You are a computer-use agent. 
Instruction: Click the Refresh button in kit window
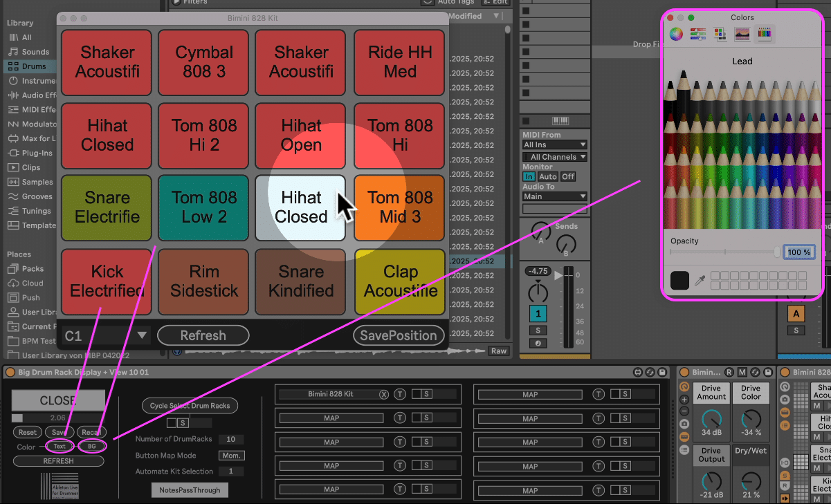pyautogui.click(x=203, y=335)
